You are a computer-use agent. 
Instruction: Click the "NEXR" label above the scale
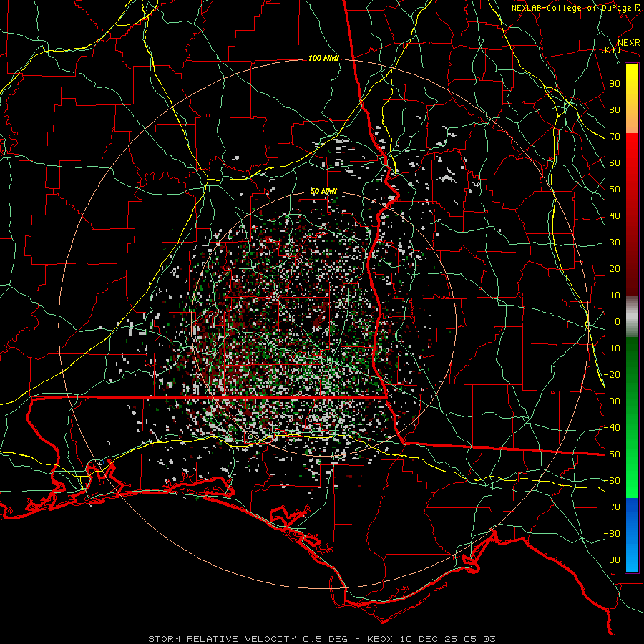[629, 43]
